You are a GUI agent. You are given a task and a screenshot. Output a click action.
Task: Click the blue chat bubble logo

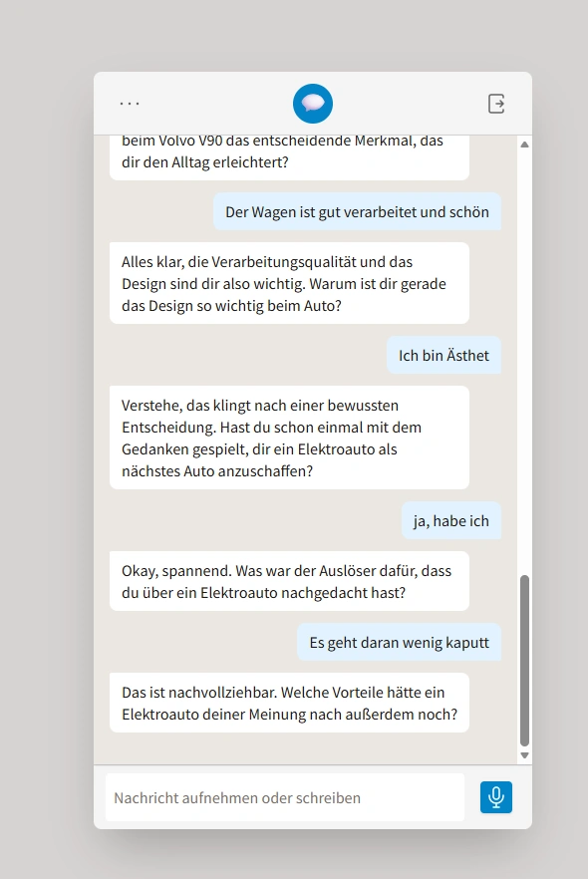tap(313, 104)
